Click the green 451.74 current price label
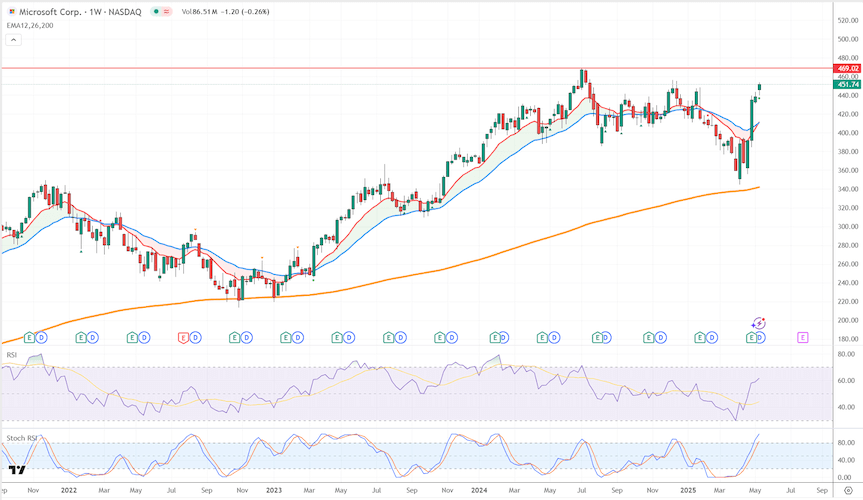The width and height of the screenshot is (863, 500). (x=848, y=85)
